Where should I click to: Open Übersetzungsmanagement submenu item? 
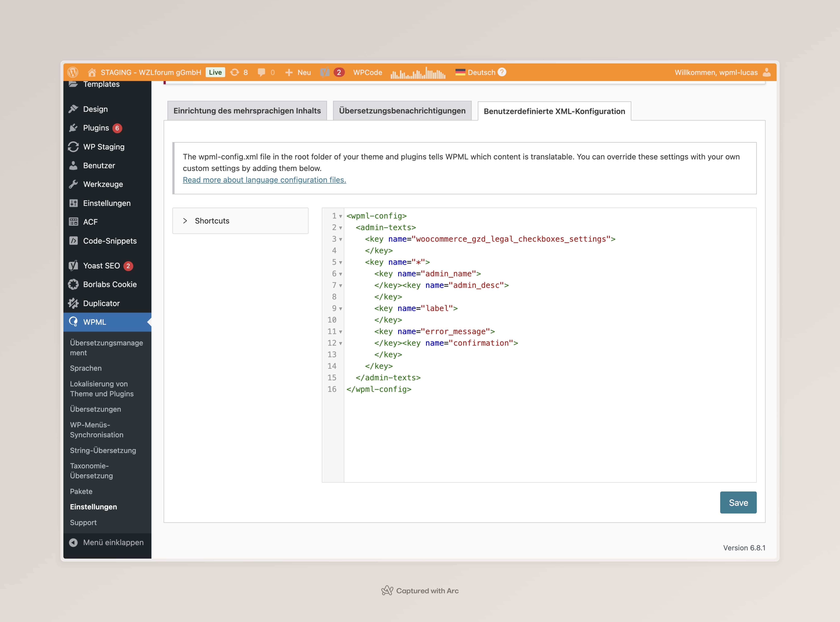[x=106, y=348]
